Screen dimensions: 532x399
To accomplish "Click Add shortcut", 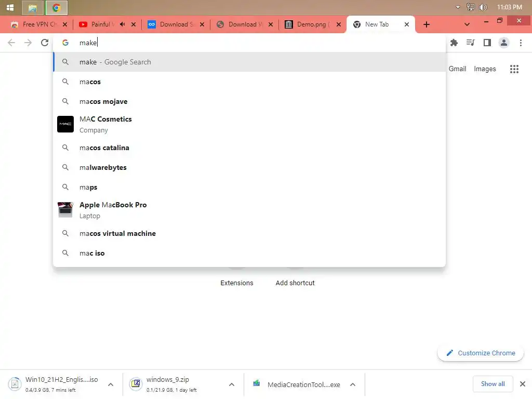I will (295, 283).
